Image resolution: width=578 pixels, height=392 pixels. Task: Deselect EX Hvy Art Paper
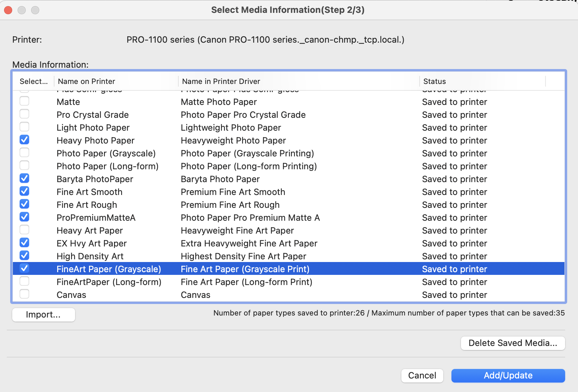(x=24, y=242)
